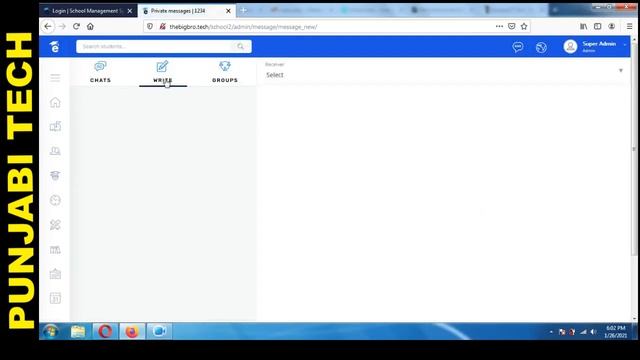Bookmark page with star icon
Image resolution: width=640 pixels, height=360 pixels.
pyautogui.click(x=524, y=26)
